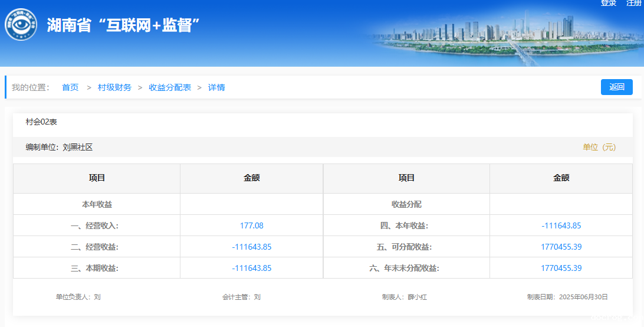The width and height of the screenshot is (644, 327).
Task: Open the 六、年末未分配收益 amount value
Action: 561,268
